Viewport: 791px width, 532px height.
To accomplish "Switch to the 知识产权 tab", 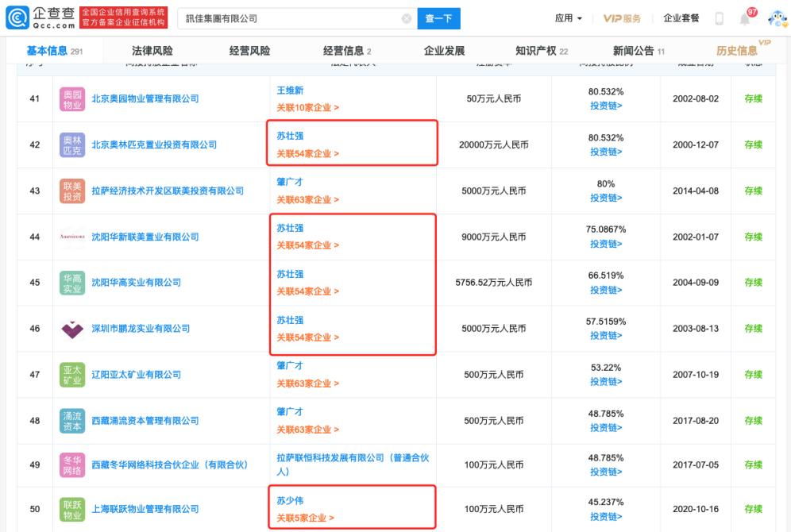I will tap(542, 51).
